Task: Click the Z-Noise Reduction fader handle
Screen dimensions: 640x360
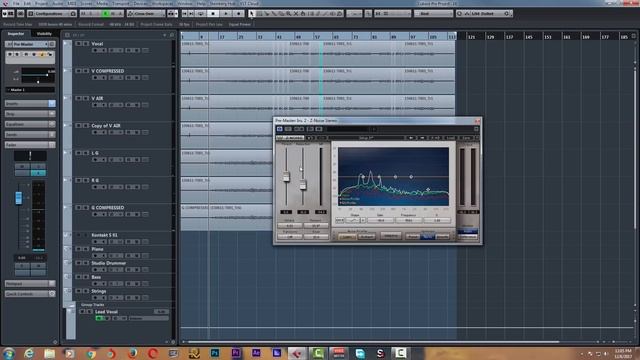Action: point(303,185)
